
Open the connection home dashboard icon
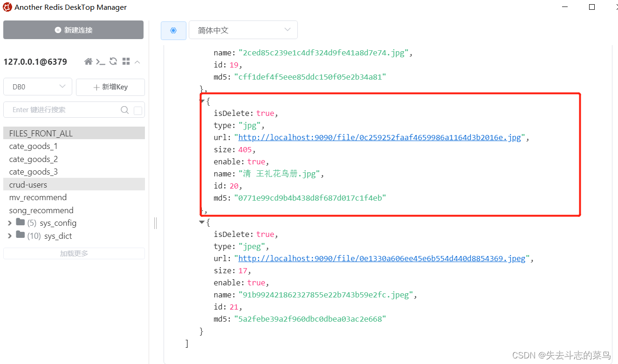(88, 61)
